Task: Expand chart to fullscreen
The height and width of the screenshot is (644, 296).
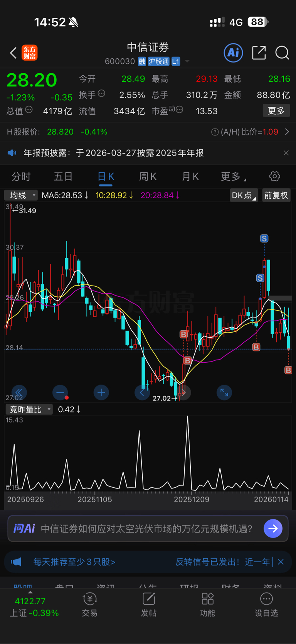Action: click(x=224, y=393)
